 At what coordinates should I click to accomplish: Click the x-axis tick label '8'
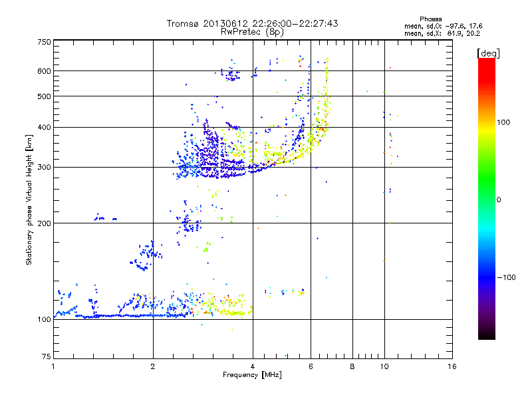pos(352,366)
